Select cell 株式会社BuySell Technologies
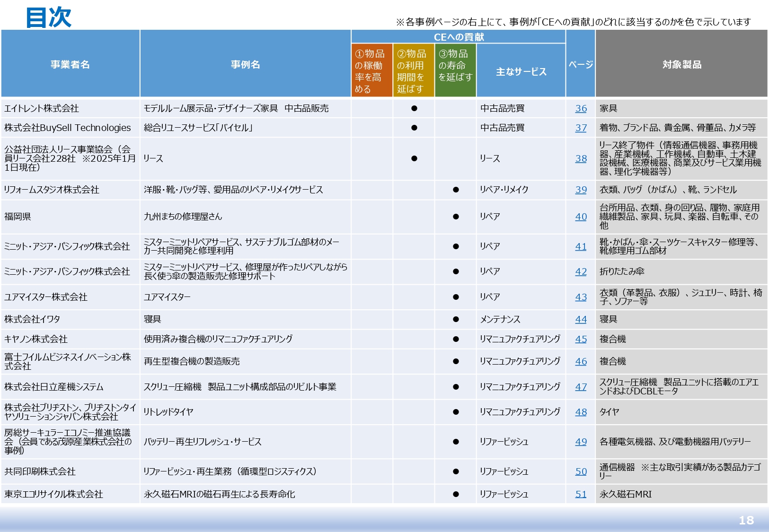The height and width of the screenshot is (532, 769). (x=70, y=128)
